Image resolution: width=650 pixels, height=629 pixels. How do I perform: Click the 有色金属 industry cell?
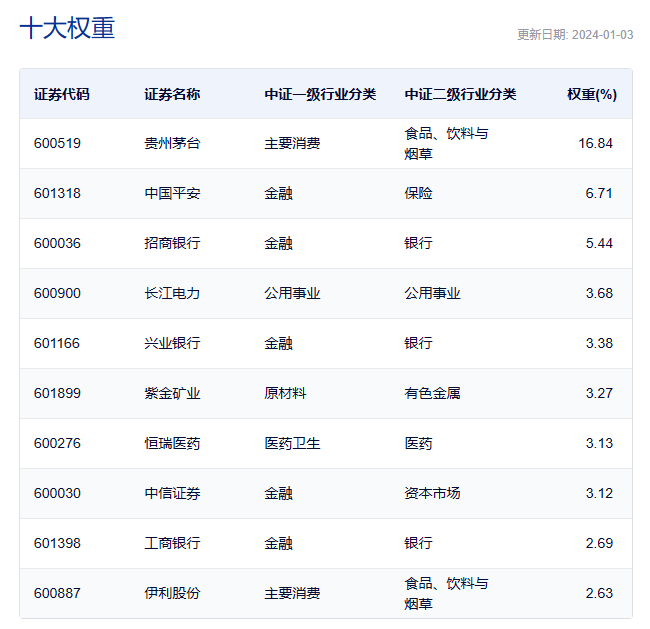432,393
